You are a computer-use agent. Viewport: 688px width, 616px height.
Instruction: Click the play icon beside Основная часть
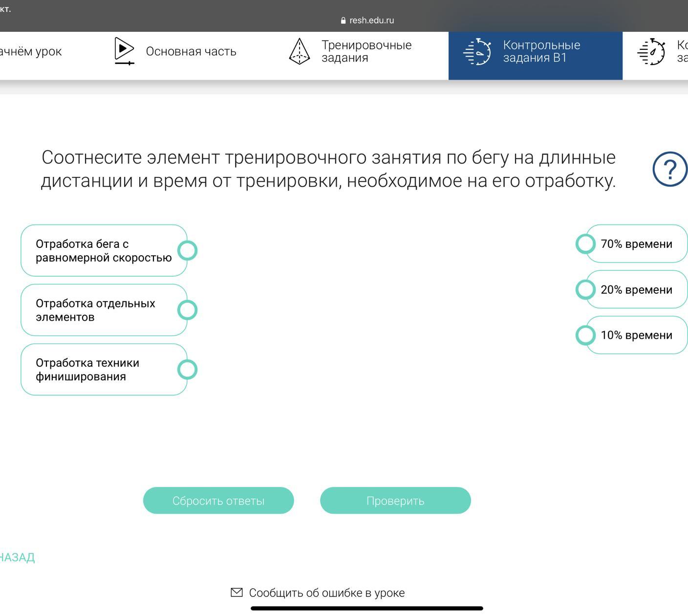pos(124,51)
